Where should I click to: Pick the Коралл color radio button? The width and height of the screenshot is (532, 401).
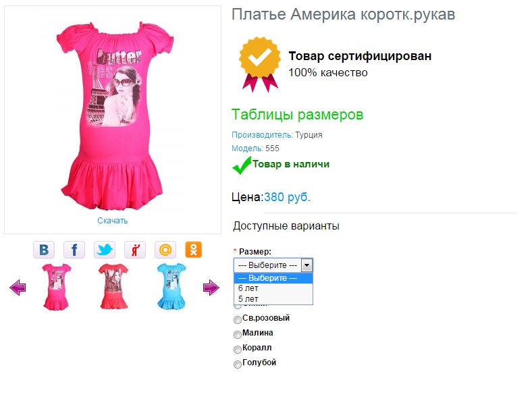click(x=238, y=350)
